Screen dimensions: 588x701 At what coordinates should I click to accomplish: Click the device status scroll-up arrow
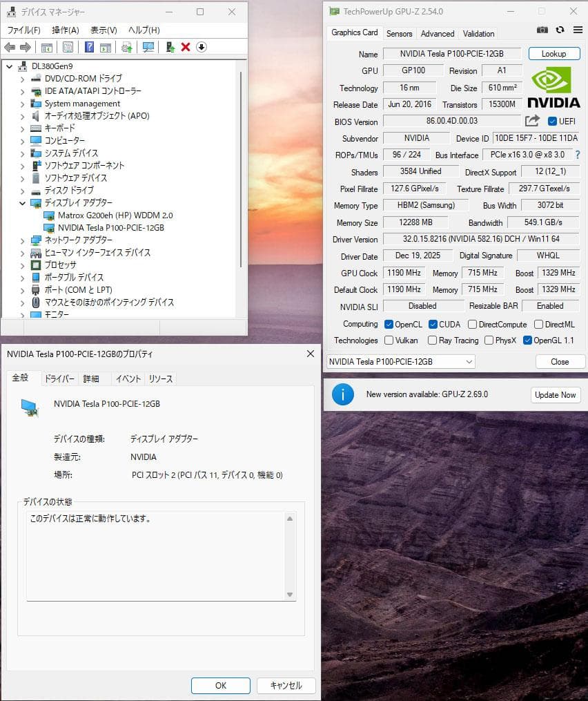[x=290, y=519]
